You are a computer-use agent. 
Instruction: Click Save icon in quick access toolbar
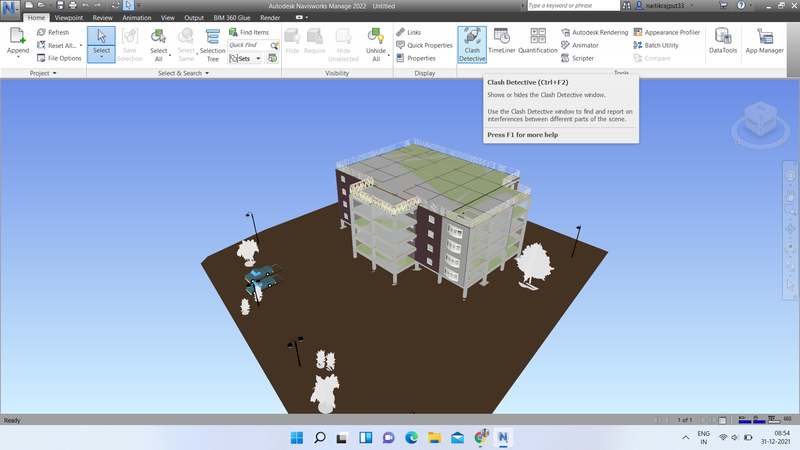[60, 6]
